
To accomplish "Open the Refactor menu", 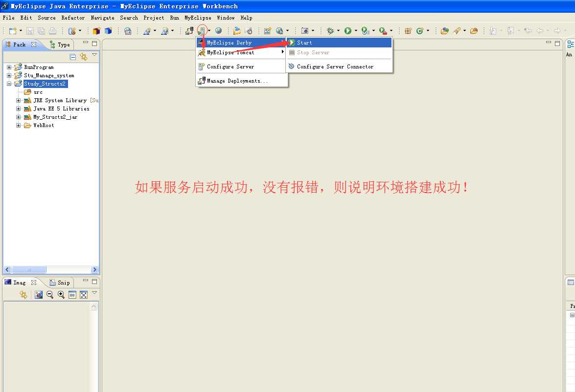I will (73, 18).
